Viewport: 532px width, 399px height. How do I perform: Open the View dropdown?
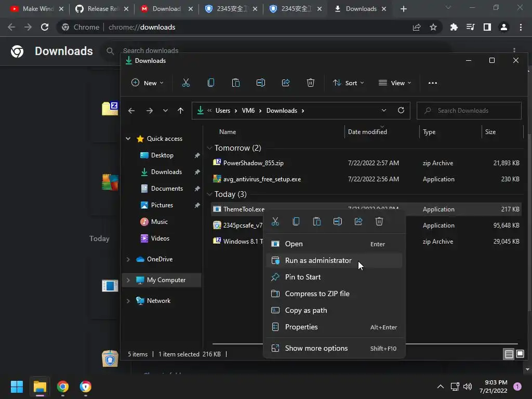coord(395,83)
